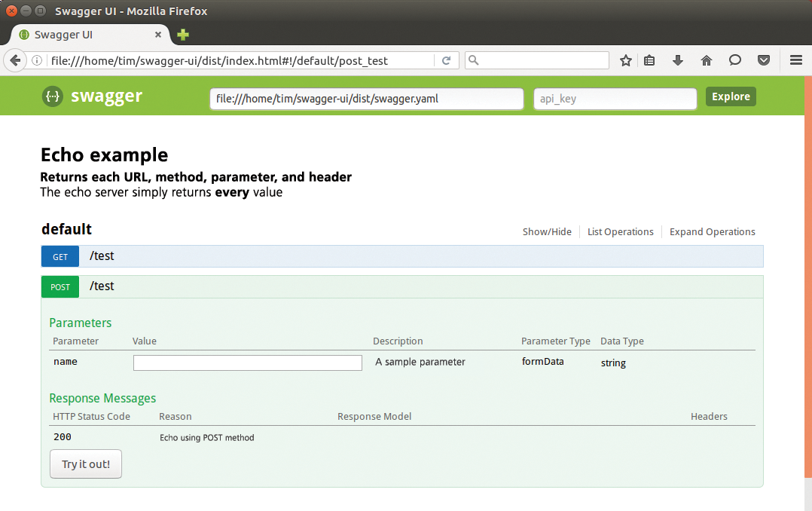Open a new browser tab
This screenshot has height=511, width=812.
182,35
